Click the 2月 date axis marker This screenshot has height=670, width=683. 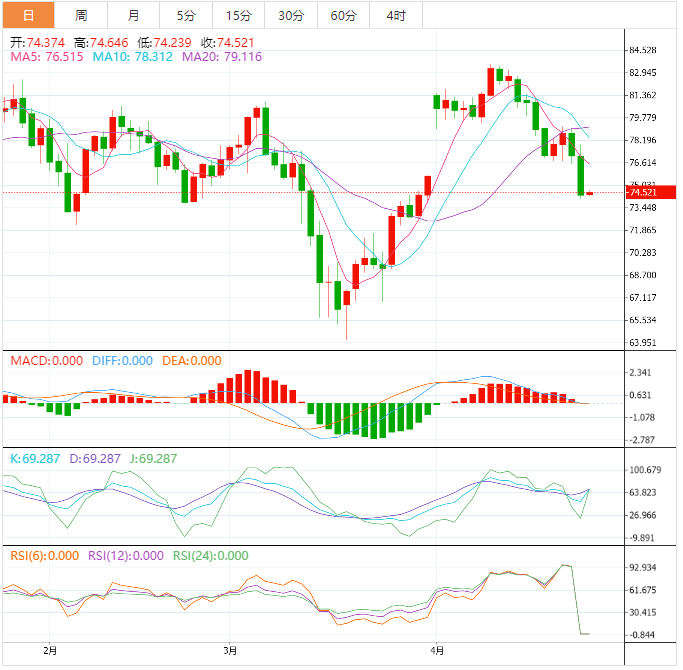[x=50, y=651]
